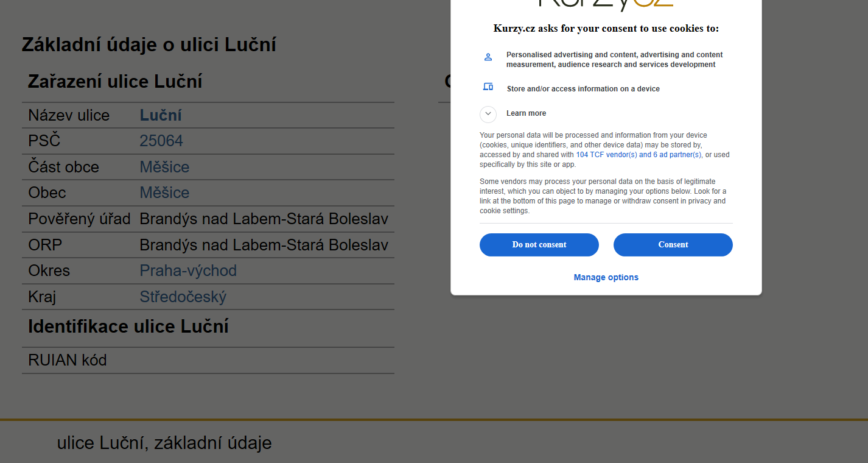Click the Do not consent button
Screen dimensions: 868x463
coord(539,245)
